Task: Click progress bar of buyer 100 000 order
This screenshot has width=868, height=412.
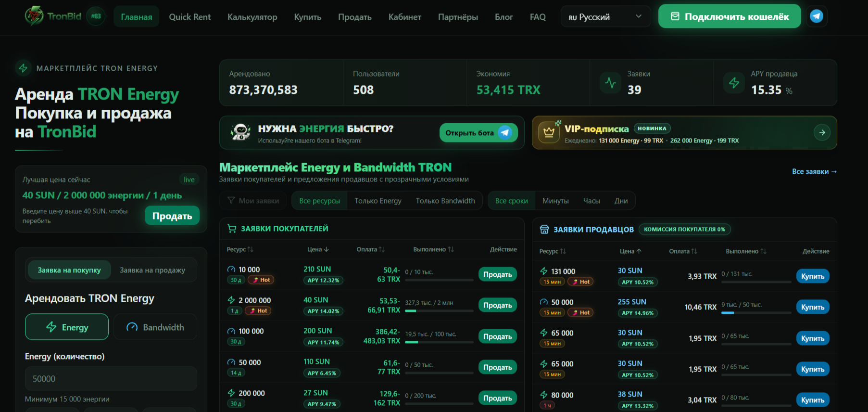Action: (439, 342)
